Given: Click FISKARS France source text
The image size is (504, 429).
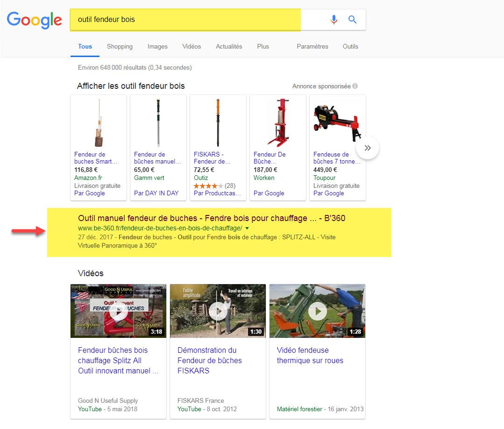Looking at the screenshot, I should tap(200, 400).
